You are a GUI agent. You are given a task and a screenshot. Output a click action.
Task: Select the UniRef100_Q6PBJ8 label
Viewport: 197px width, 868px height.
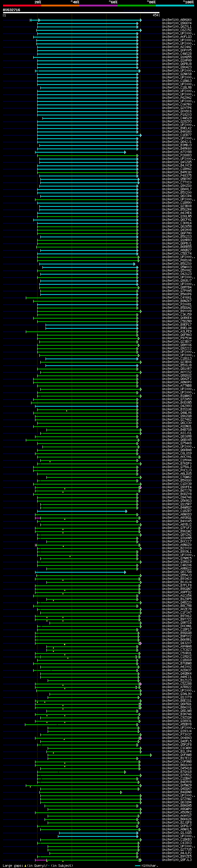pyautogui.click(x=177, y=64)
